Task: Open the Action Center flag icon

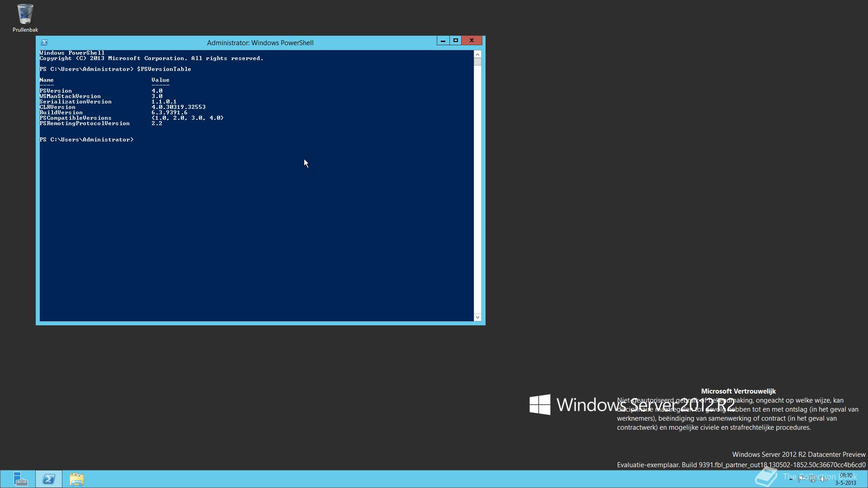Action: point(802,479)
